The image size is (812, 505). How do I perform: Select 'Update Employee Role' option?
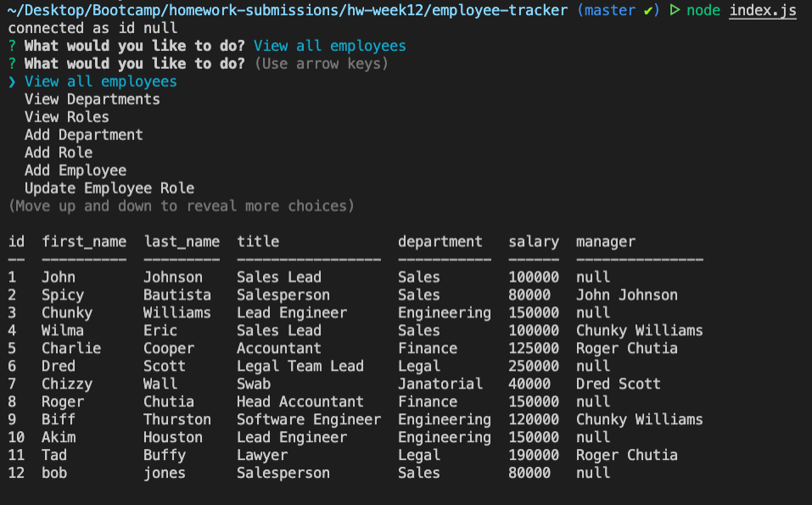point(109,188)
